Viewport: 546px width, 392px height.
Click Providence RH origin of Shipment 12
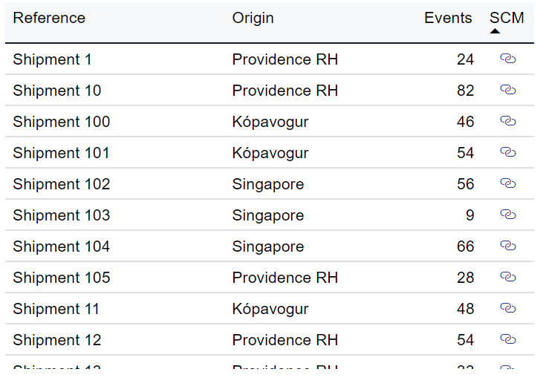(285, 340)
